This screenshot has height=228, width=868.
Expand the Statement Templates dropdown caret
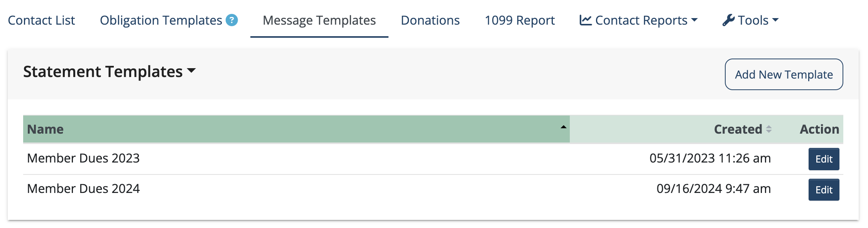191,71
